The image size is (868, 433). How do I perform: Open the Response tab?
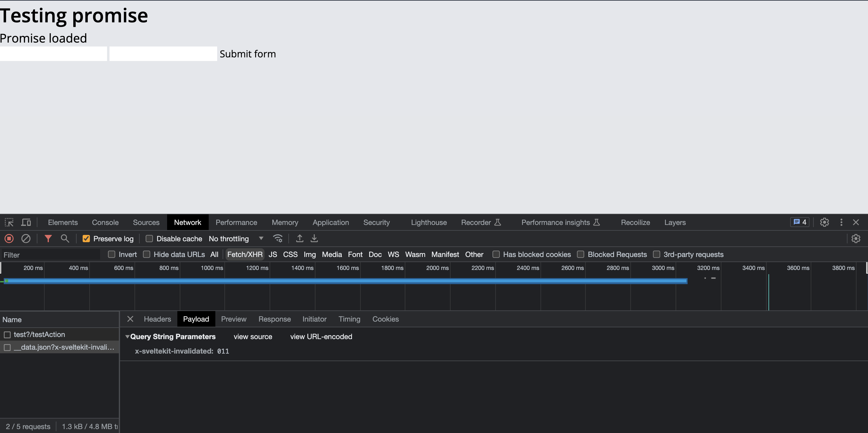pos(274,319)
